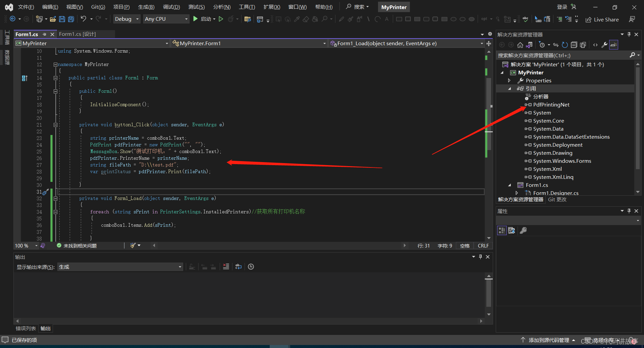Click the Show All Files icon
This screenshot has height=348, width=644.
(583, 45)
